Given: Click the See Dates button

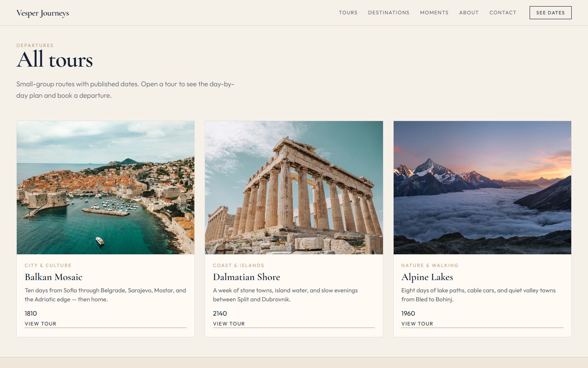Looking at the screenshot, I should pyautogui.click(x=550, y=13).
